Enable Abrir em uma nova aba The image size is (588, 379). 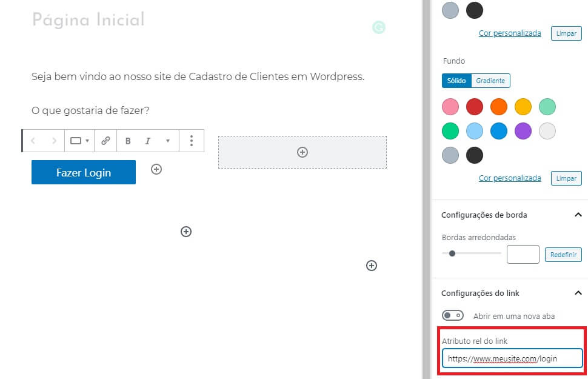[453, 315]
